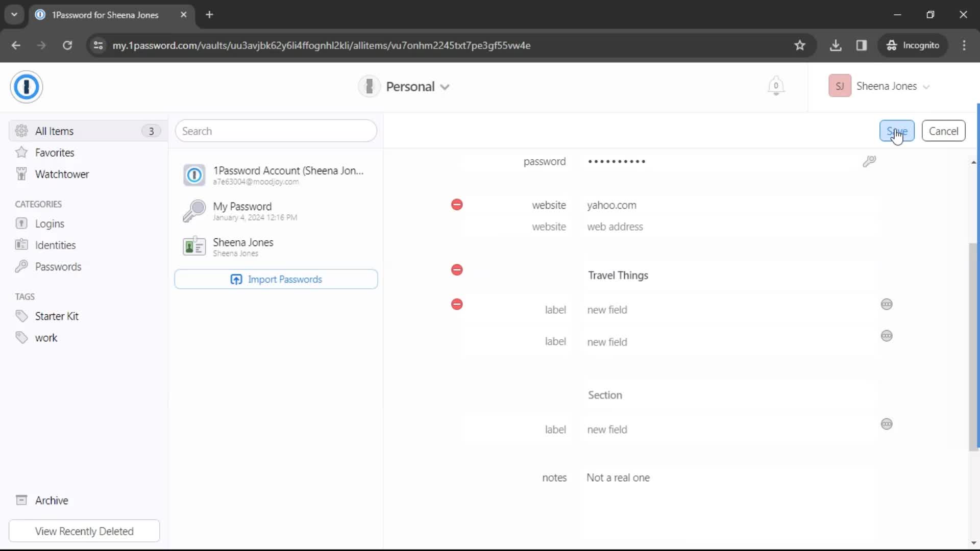Click the remove Travel Things section button

point(457,270)
